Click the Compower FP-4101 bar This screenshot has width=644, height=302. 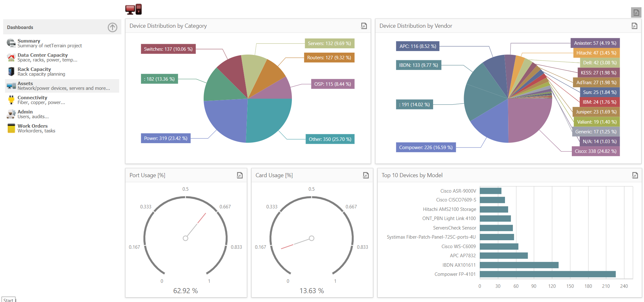coord(547,274)
